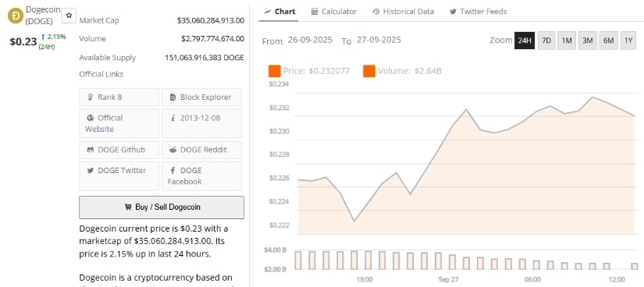Click the 12:00 time axis label
This screenshot has width=644, height=287.
coord(617,279)
